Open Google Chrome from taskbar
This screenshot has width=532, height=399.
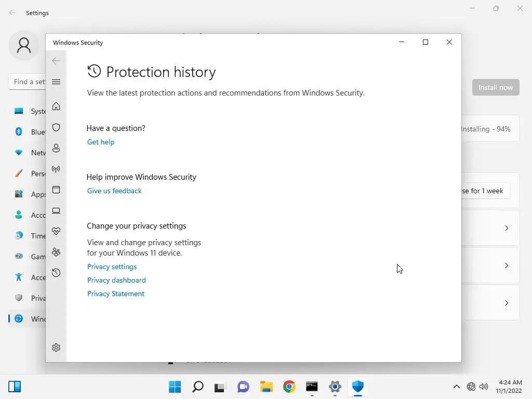pos(289,387)
